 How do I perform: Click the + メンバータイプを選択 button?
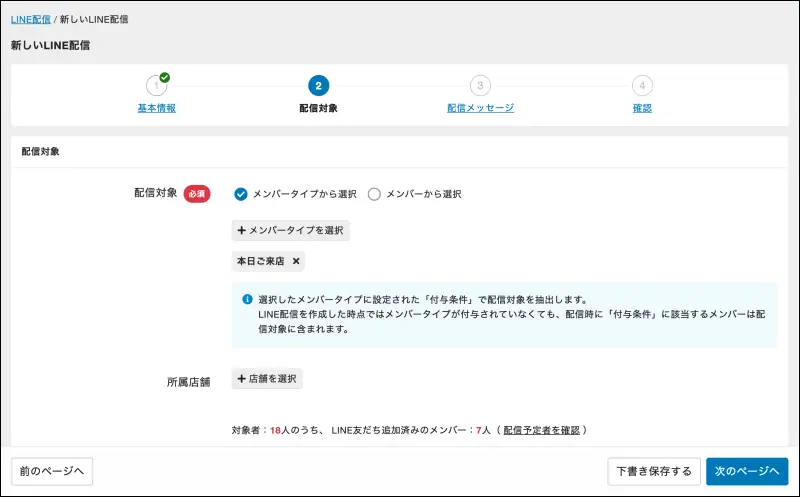(x=290, y=230)
